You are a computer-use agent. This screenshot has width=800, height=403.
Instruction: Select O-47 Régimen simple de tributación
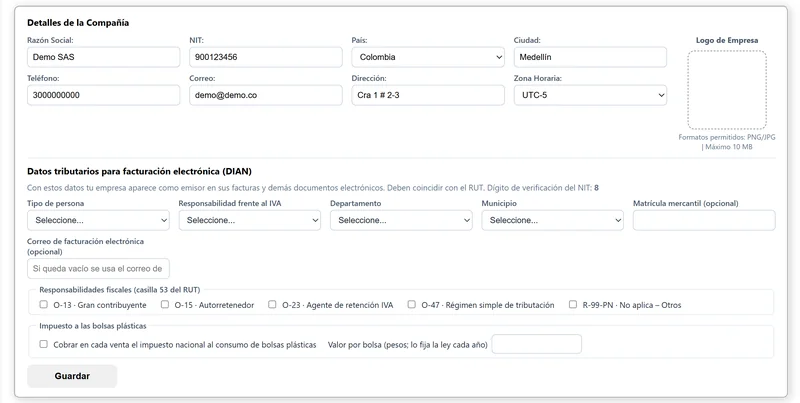pyautogui.click(x=412, y=305)
